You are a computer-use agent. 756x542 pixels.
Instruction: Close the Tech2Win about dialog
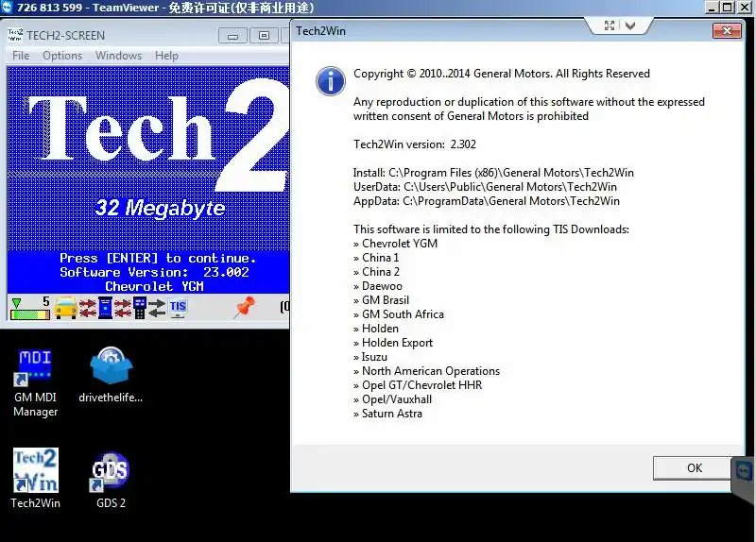[727, 31]
